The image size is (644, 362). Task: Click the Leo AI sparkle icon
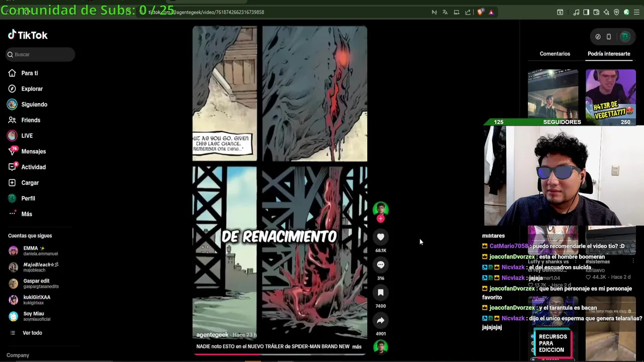tap(606, 12)
